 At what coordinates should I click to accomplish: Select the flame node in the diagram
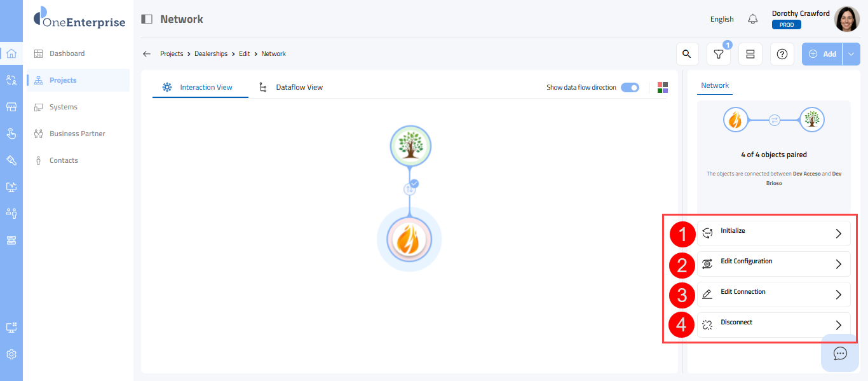(409, 240)
